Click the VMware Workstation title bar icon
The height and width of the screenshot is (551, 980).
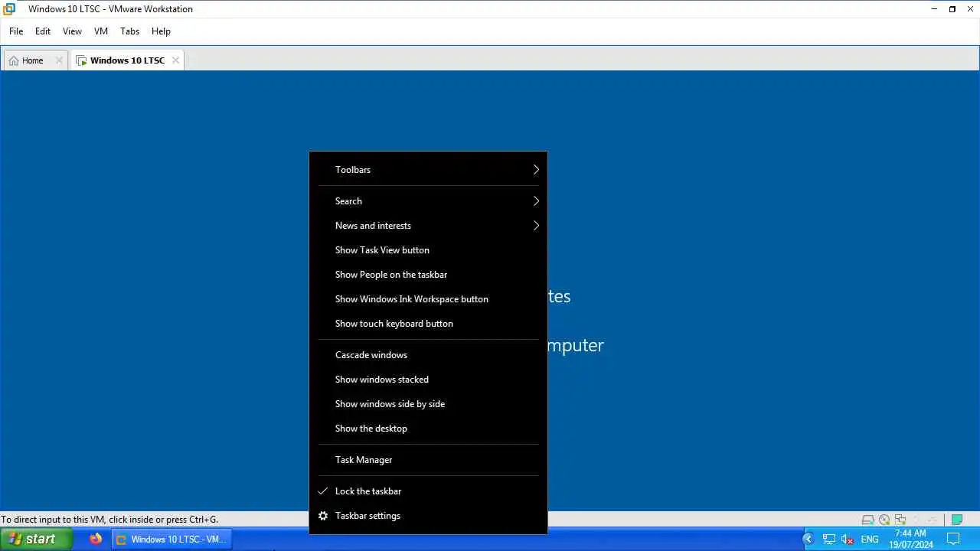point(9,9)
